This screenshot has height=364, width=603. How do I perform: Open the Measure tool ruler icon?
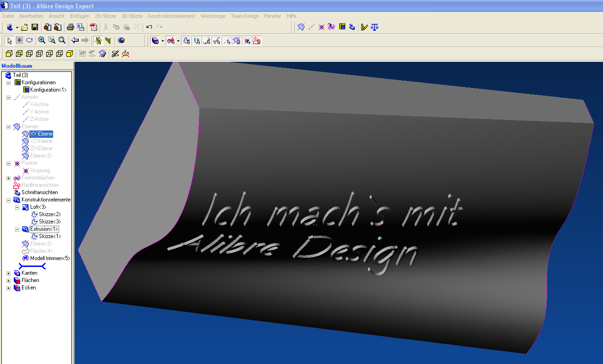[x=364, y=27]
